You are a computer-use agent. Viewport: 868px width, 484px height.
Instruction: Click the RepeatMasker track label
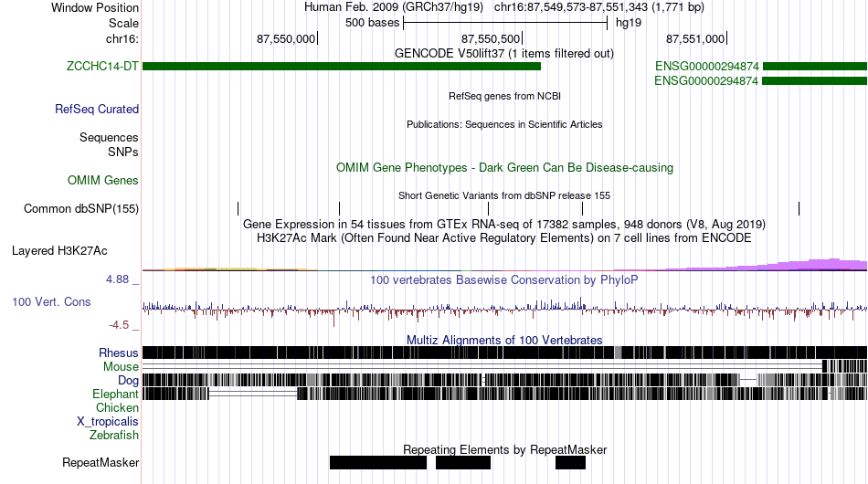click(101, 462)
